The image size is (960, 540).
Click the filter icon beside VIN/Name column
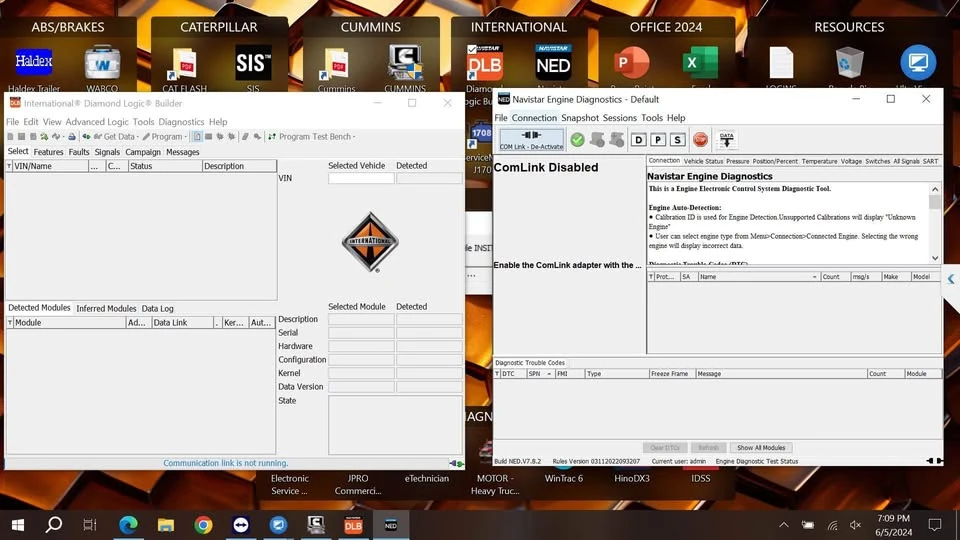[x=9, y=166]
